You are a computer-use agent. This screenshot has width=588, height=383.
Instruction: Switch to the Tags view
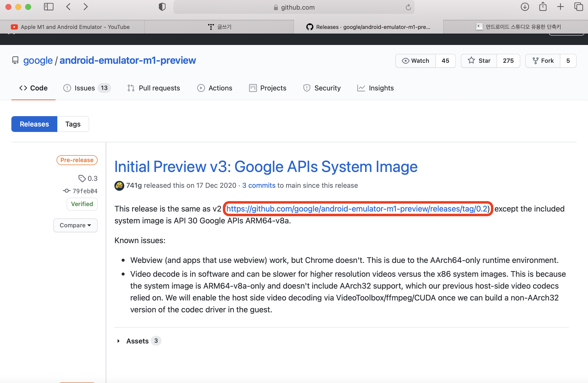point(73,124)
